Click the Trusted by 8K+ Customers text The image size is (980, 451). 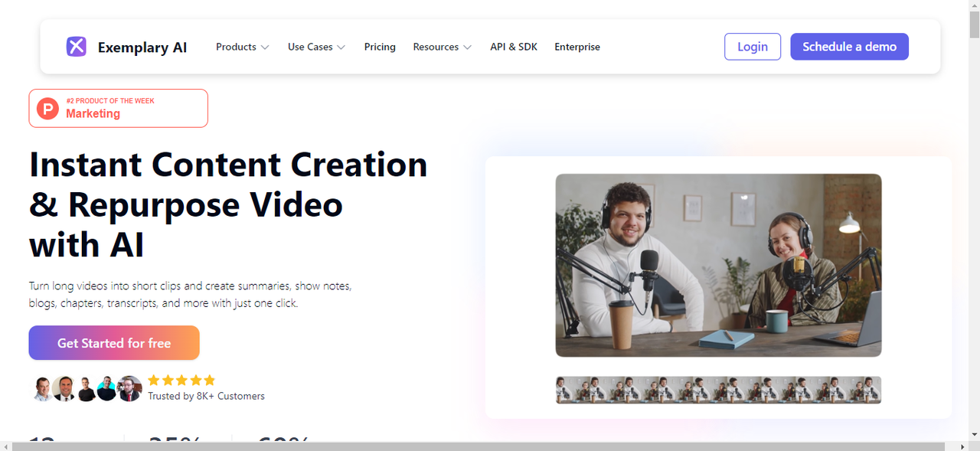point(206,396)
